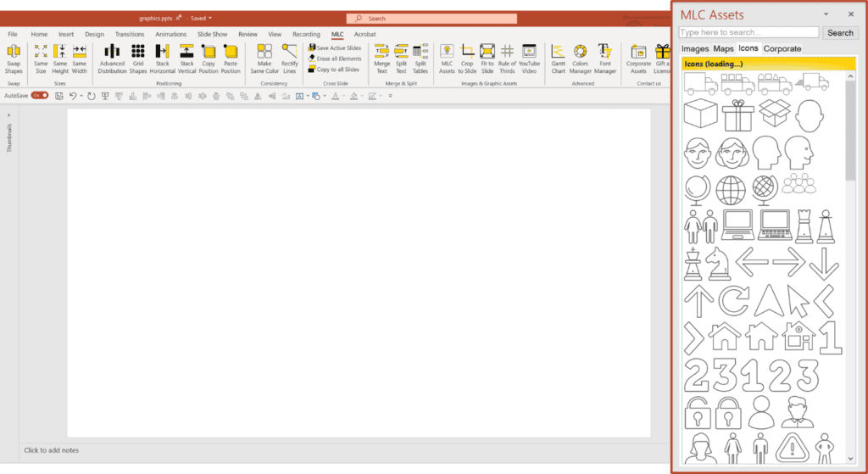
Task: Click Save Active Slides
Action: [335, 47]
